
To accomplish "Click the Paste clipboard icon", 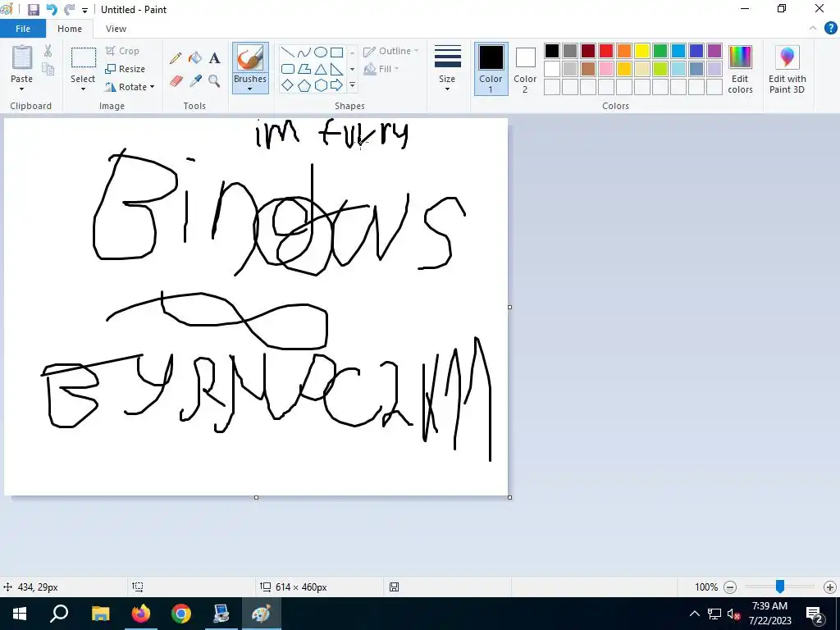I will 22,58.
